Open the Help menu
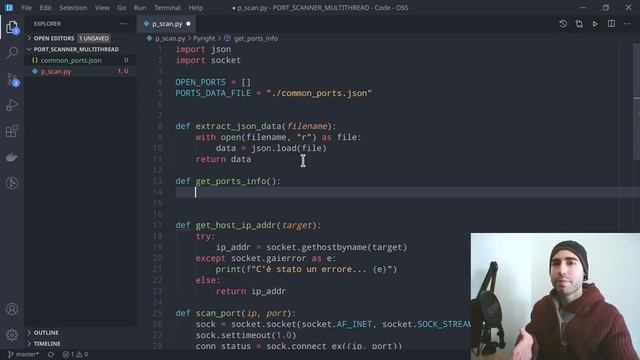 click(196, 8)
